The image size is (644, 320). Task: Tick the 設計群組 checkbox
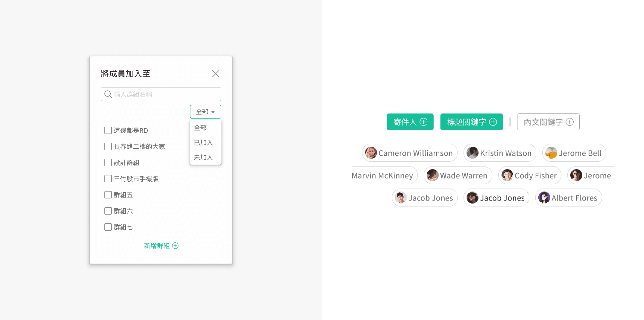coord(108,163)
